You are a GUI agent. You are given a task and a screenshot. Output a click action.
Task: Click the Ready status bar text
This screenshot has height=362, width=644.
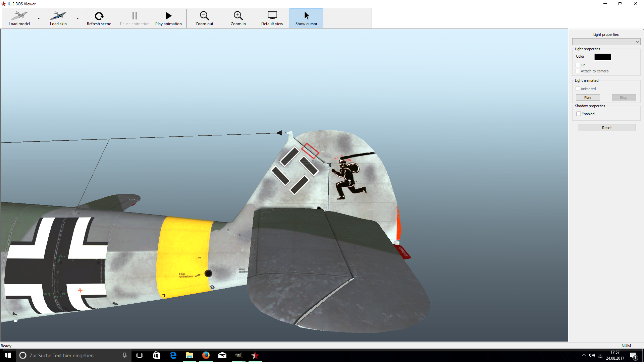6,346
